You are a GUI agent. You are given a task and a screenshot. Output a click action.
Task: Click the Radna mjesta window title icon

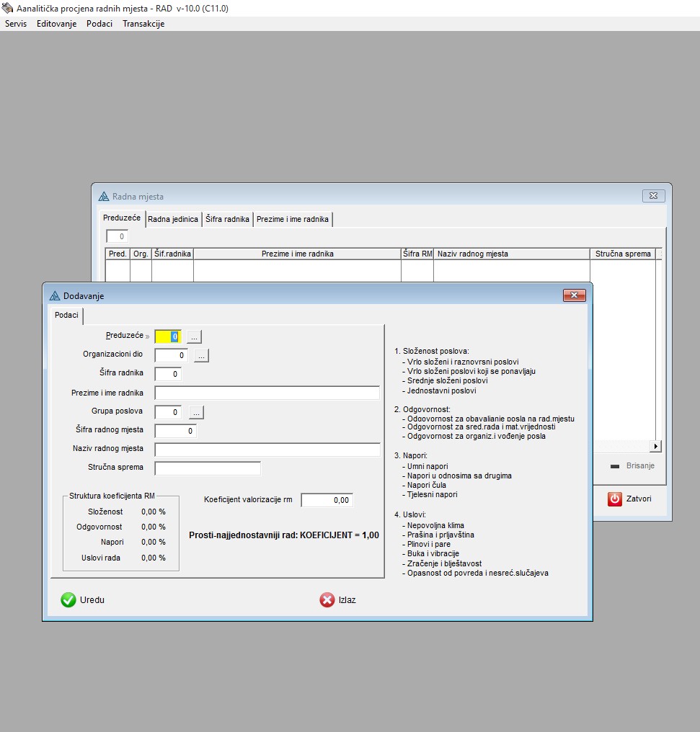tap(104, 196)
